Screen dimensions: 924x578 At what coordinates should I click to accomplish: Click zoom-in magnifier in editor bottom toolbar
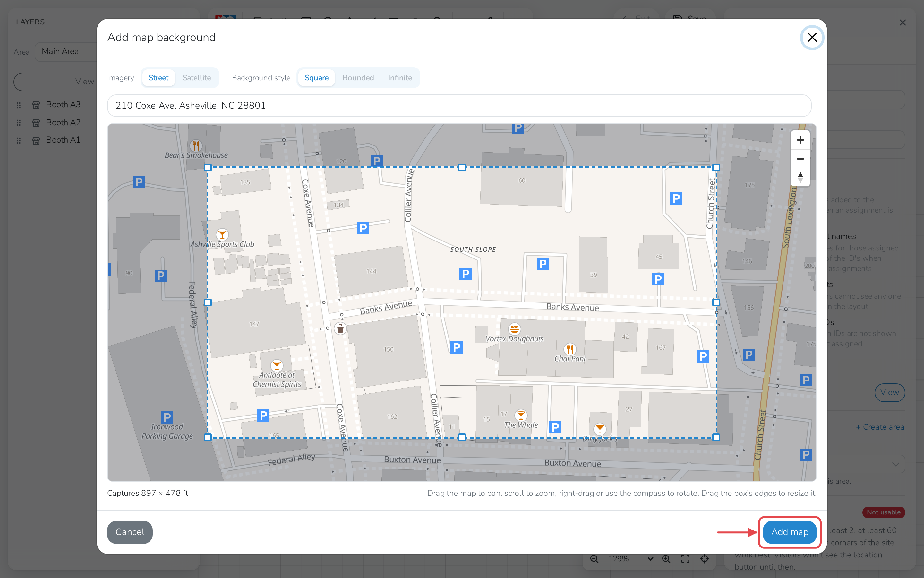666,559
